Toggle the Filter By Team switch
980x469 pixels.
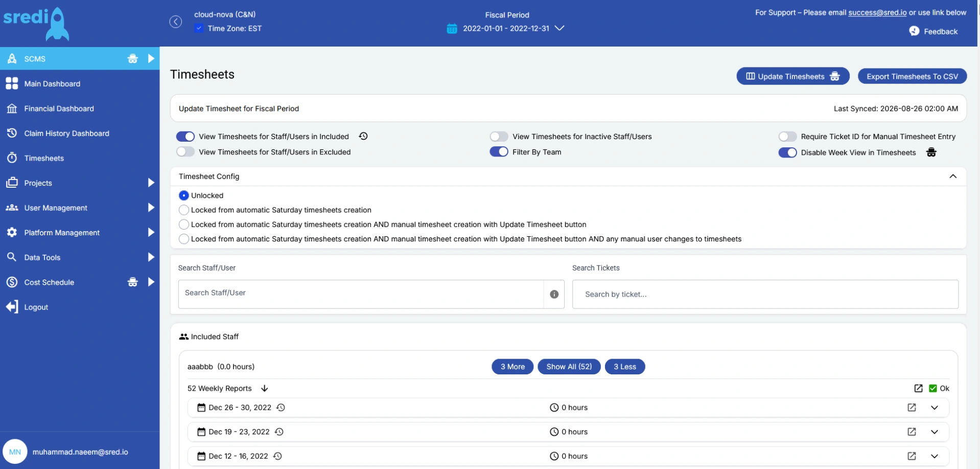click(499, 152)
